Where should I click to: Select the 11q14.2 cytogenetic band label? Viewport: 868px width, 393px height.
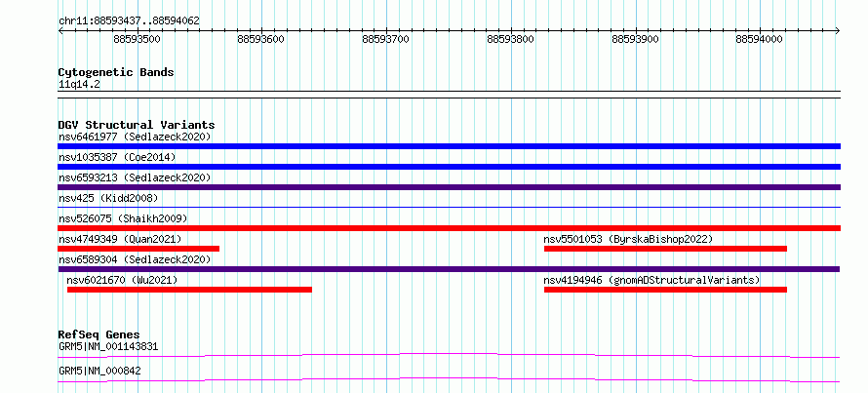point(79,85)
